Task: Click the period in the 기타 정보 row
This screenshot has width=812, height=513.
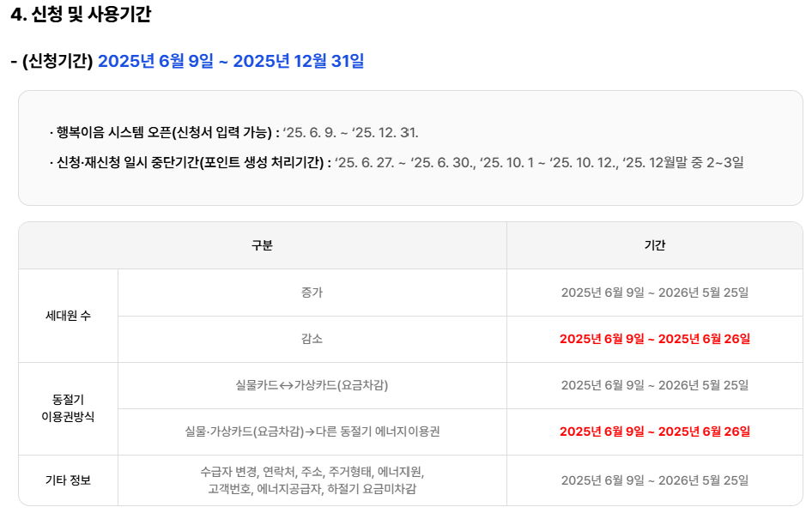Action: (x=655, y=480)
